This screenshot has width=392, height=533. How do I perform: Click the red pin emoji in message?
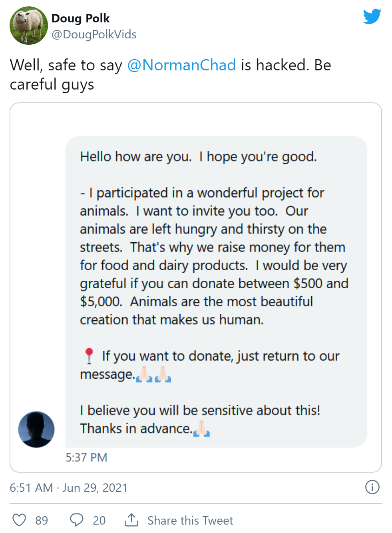coord(89,355)
